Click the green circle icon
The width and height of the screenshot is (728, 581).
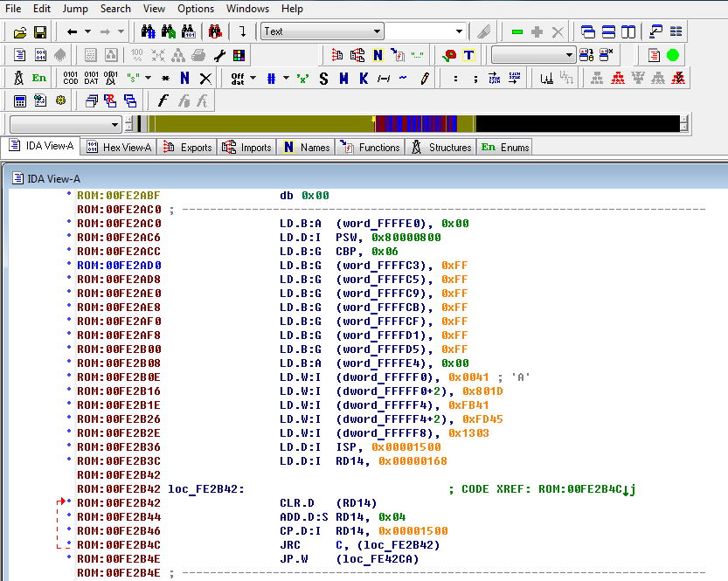(x=673, y=55)
